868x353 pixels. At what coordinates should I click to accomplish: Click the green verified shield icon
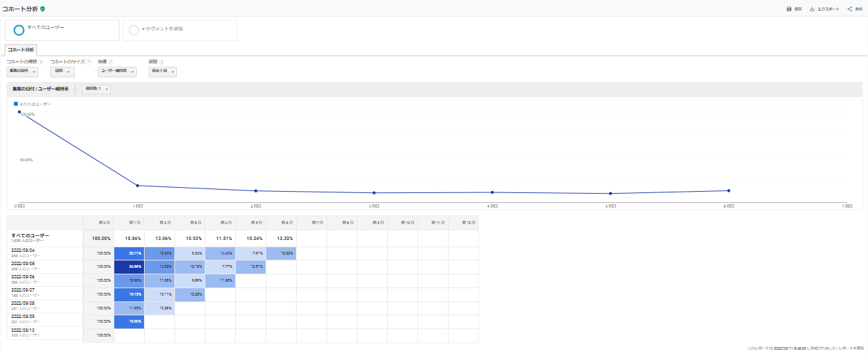pyautogui.click(x=43, y=9)
